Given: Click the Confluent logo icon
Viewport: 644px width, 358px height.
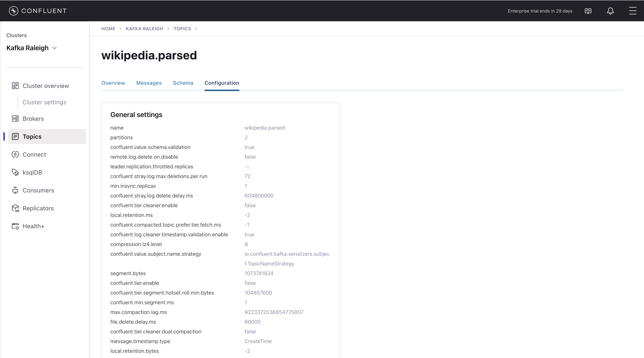Looking at the screenshot, I should [x=13, y=11].
